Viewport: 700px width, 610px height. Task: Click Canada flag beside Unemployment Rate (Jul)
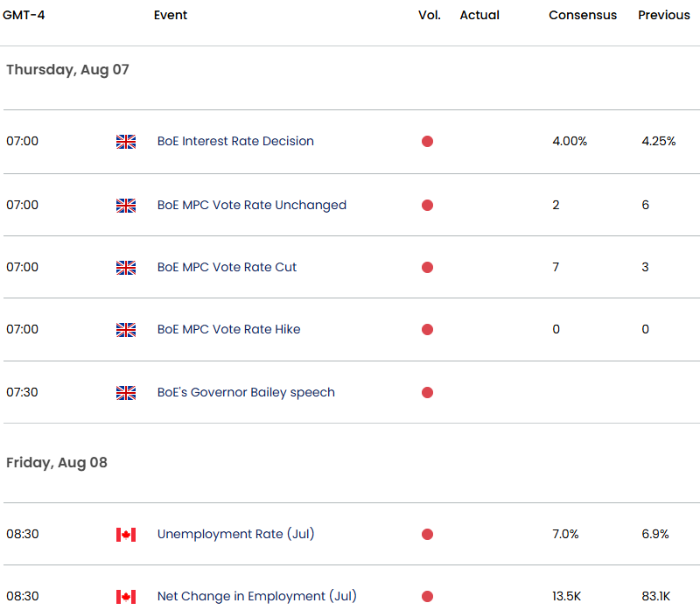point(126,535)
